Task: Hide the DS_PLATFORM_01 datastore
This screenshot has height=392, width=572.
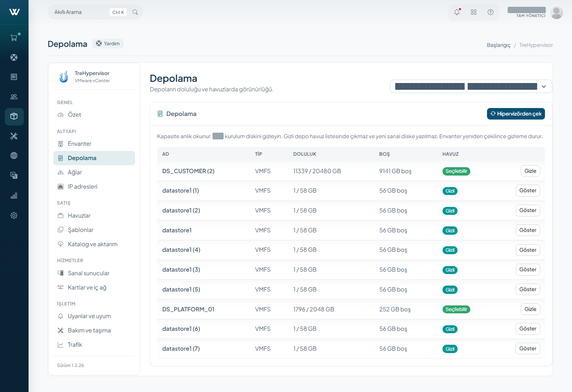Action: click(x=530, y=309)
